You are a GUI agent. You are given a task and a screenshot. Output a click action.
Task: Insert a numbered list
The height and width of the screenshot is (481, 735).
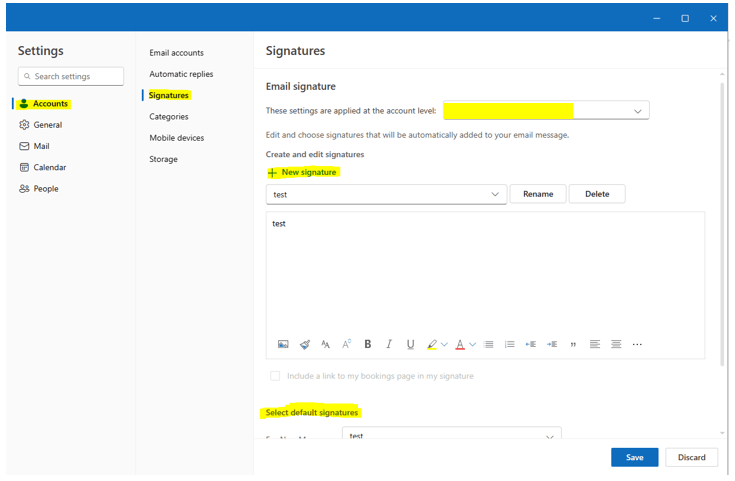510,345
